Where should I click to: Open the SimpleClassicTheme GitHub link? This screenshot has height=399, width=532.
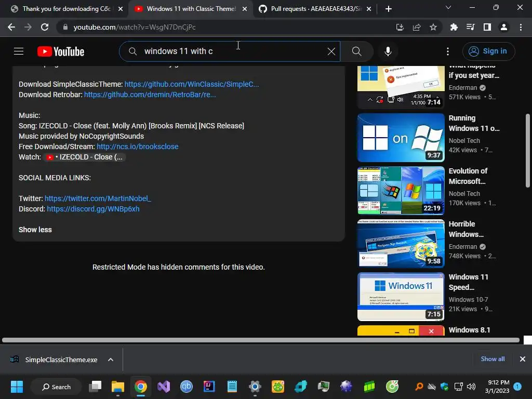(x=192, y=84)
